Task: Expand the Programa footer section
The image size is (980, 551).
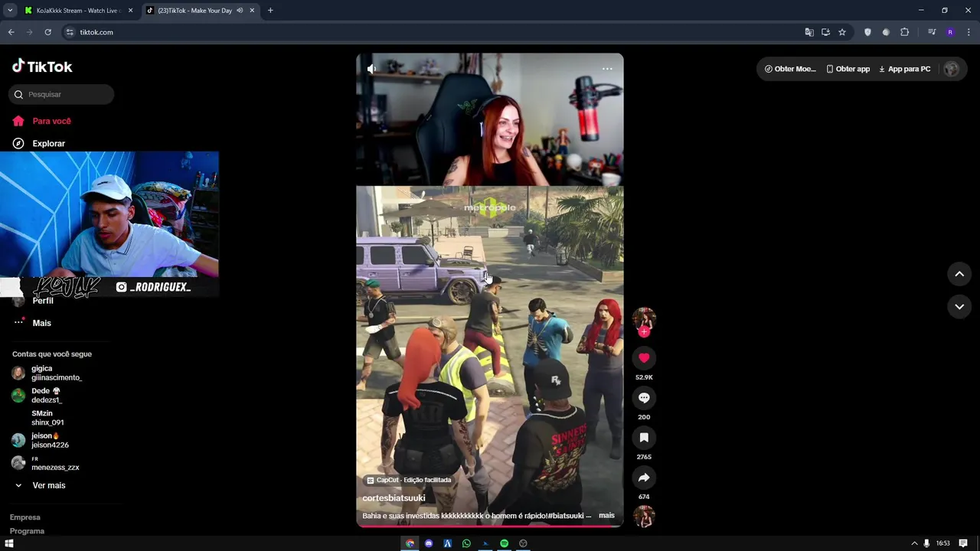Action: tap(27, 531)
